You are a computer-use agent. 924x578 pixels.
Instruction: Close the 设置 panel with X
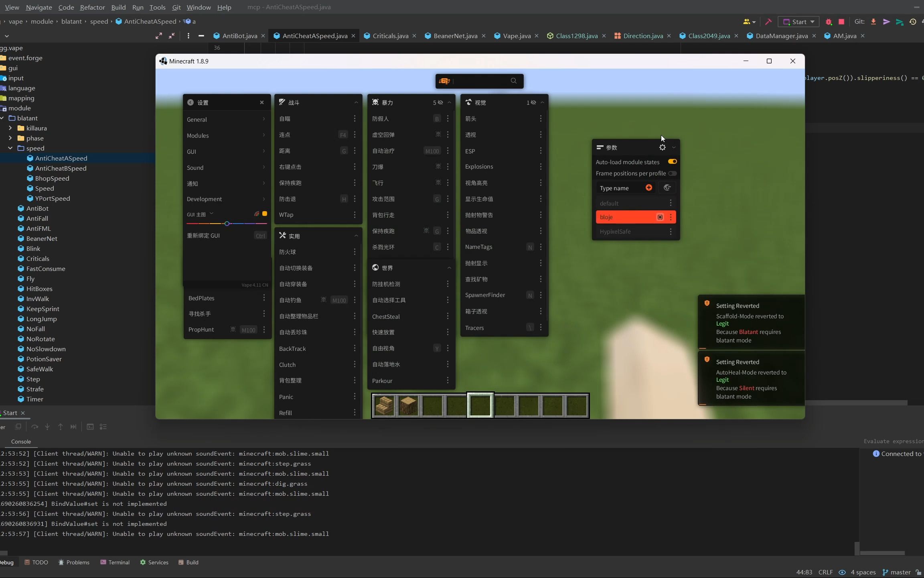coord(262,102)
